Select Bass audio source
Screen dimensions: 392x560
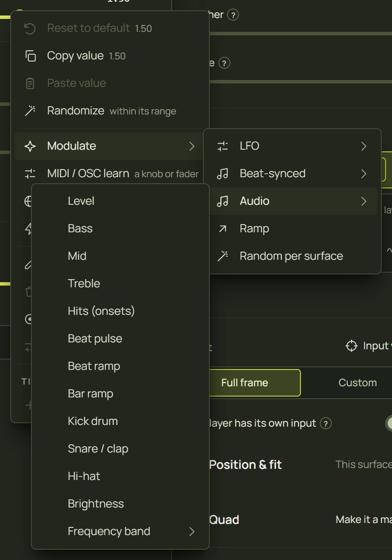point(120,229)
